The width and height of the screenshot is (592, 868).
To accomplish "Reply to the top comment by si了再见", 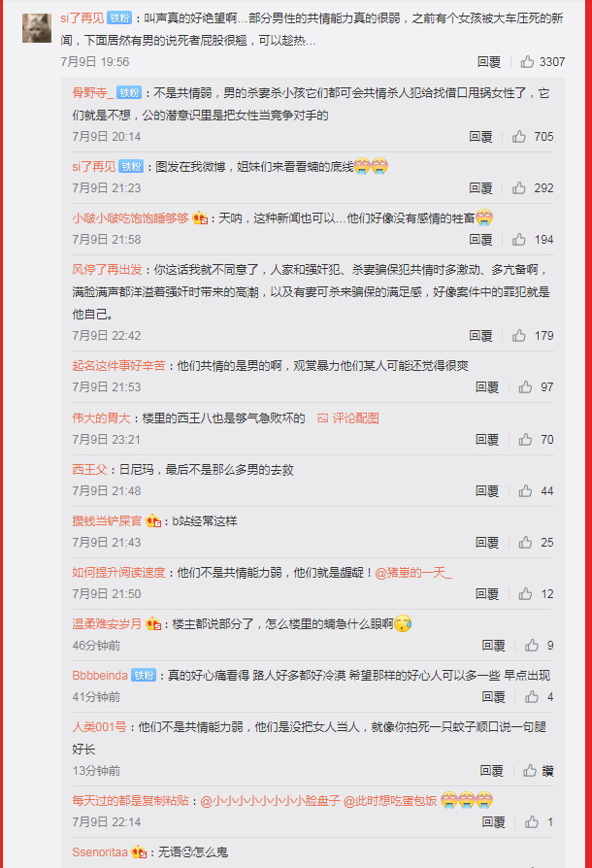I will [489, 61].
